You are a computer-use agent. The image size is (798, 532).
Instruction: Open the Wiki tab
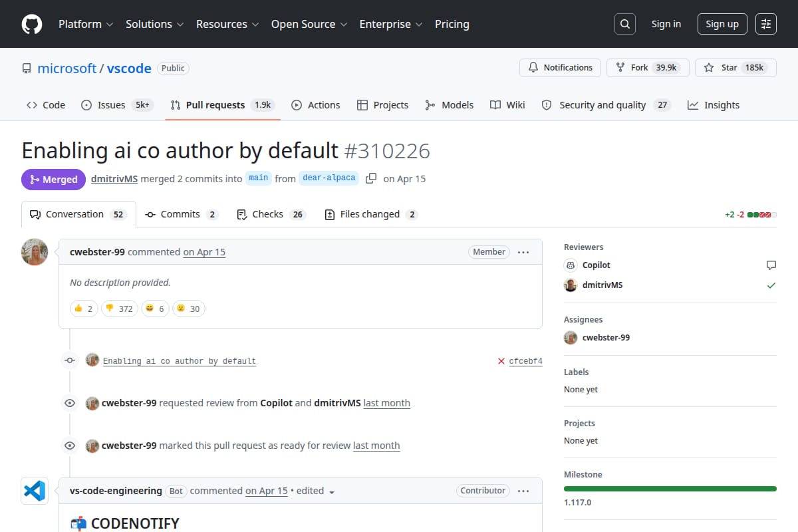[x=507, y=105]
